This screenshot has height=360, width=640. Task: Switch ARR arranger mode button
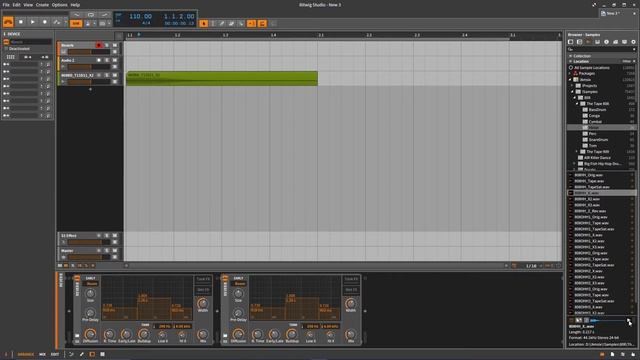click(x=76, y=24)
